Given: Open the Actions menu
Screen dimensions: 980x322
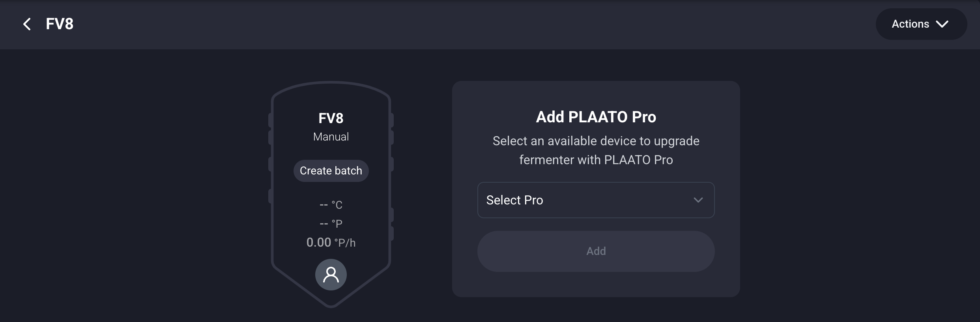Looking at the screenshot, I should (921, 24).
